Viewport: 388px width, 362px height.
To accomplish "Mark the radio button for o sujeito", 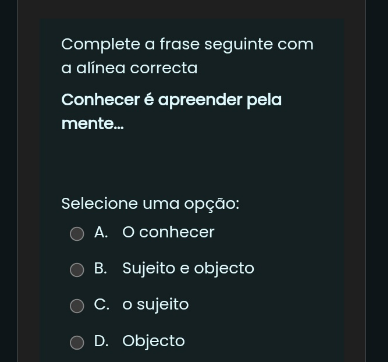I will pyautogui.click(x=77, y=306).
